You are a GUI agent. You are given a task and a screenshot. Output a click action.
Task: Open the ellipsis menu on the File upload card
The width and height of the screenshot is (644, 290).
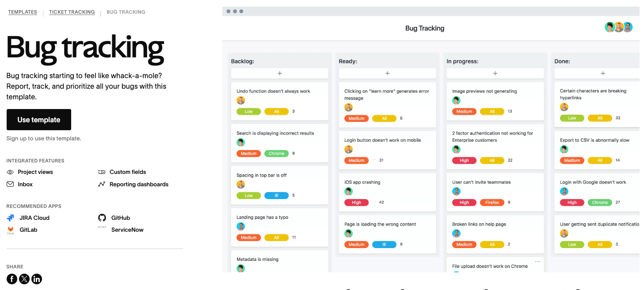(537, 262)
